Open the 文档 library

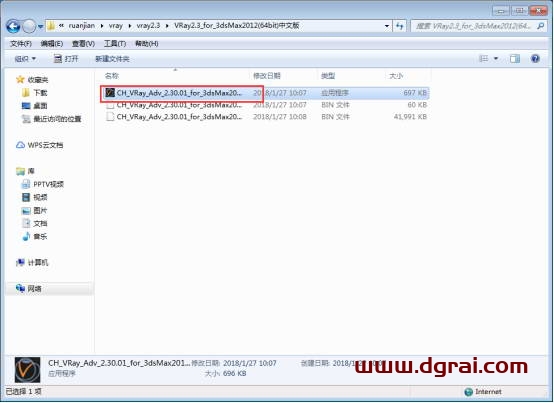click(40, 224)
